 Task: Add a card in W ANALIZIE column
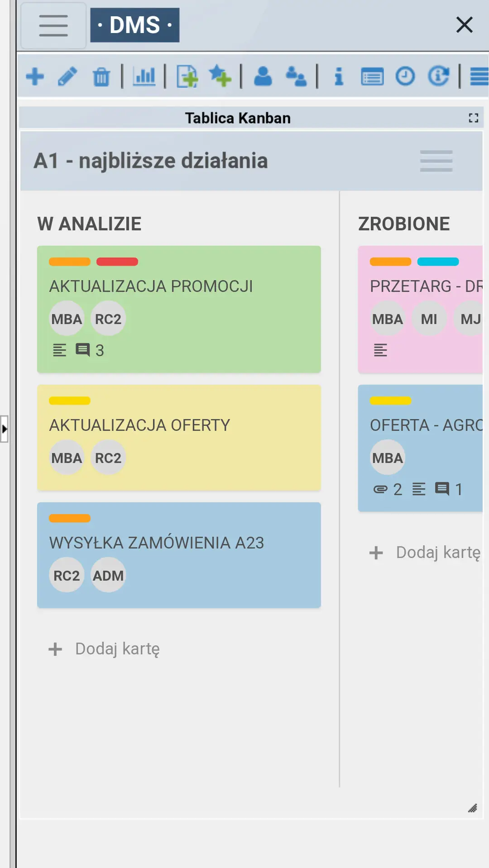pyautogui.click(x=105, y=649)
